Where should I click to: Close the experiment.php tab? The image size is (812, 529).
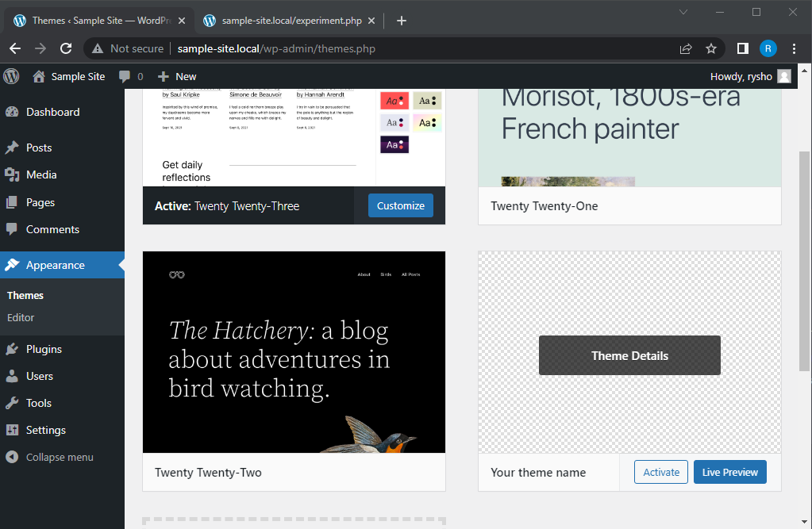pyautogui.click(x=371, y=21)
